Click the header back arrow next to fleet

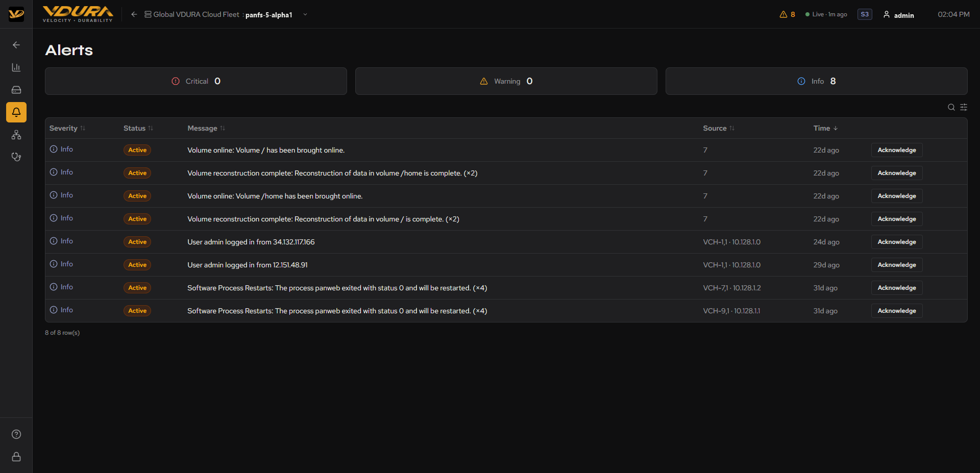[x=134, y=14]
